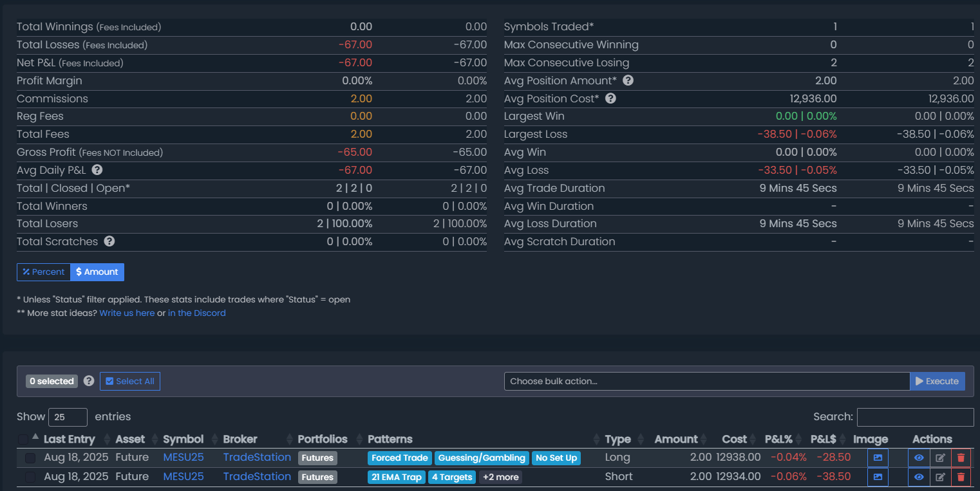Click help icon beside Avg Daily P&L

(x=97, y=170)
